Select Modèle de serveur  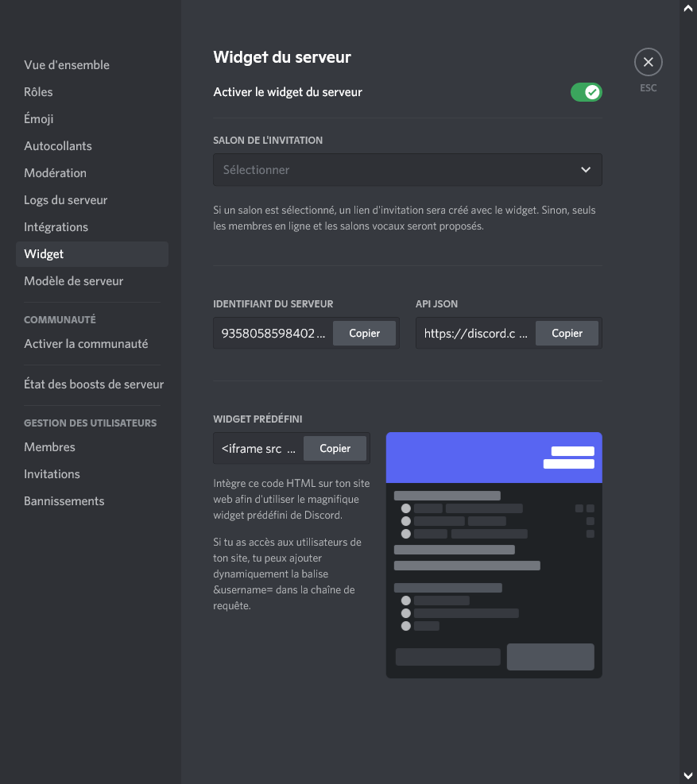click(x=73, y=281)
